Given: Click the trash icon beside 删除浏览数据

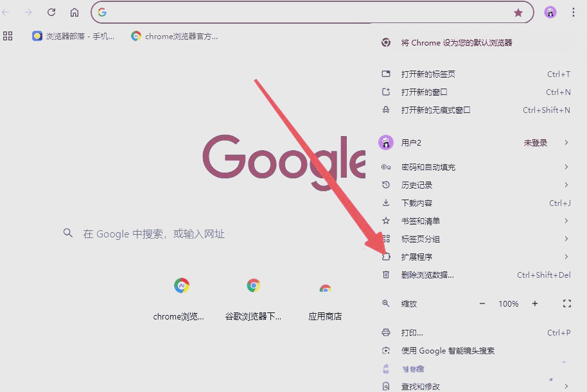Looking at the screenshot, I should (385, 275).
